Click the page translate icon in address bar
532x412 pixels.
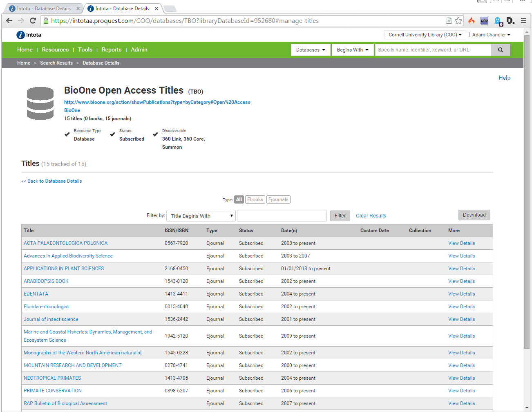coord(449,20)
